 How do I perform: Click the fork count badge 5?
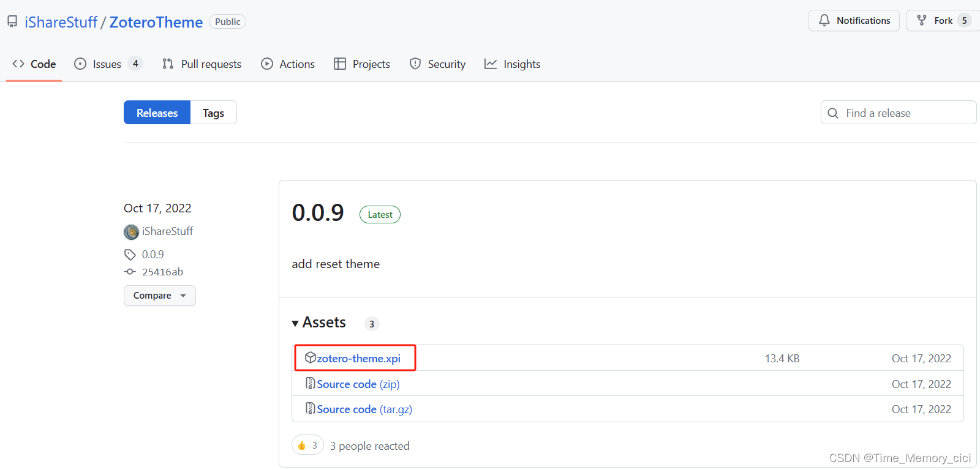(964, 21)
